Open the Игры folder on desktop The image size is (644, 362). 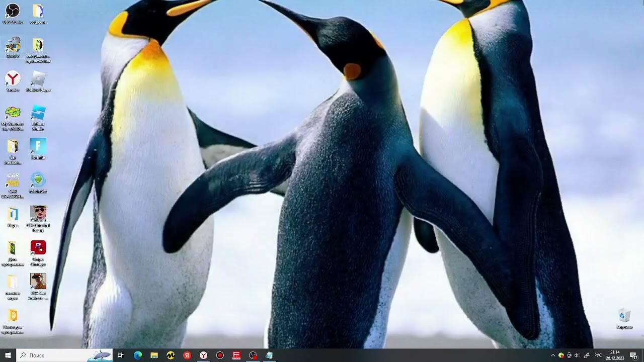click(x=13, y=217)
